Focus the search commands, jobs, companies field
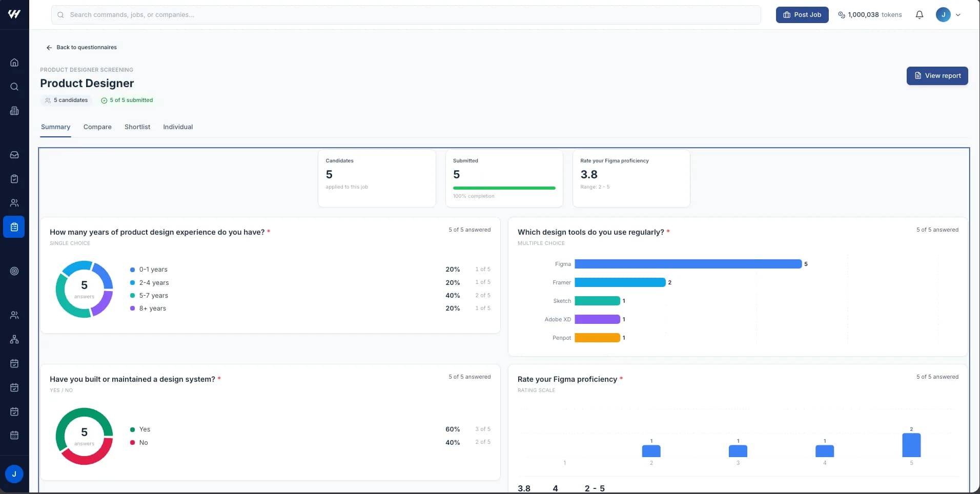This screenshot has width=980, height=494. (406, 15)
